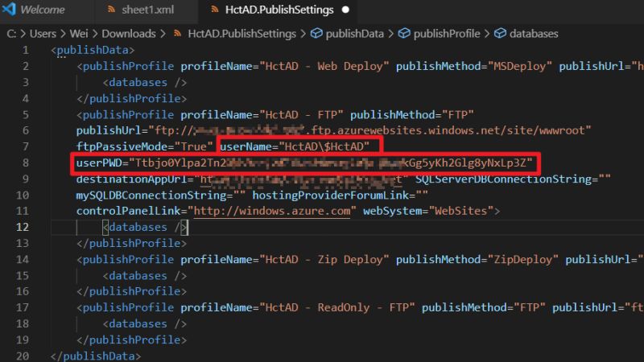Viewport: 644px width, 362px height.
Task: Click the C: breadcrumb segment
Action: tap(11, 34)
